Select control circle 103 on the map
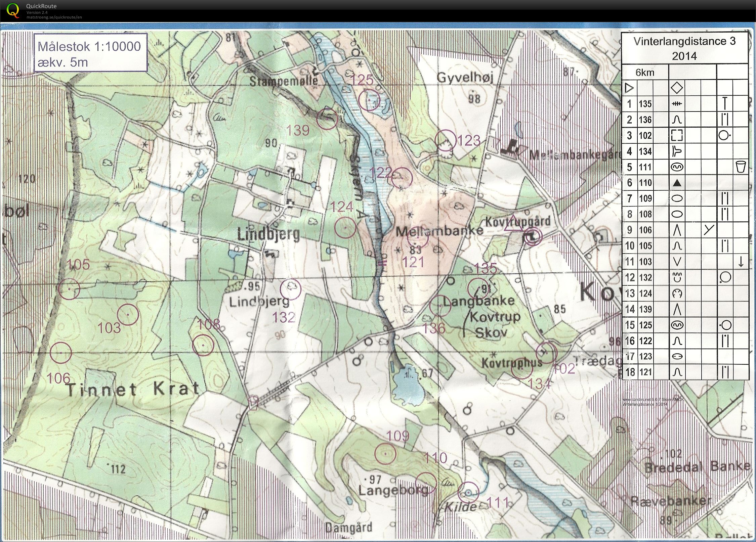Image resolution: width=756 pixels, height=542 pixels. (128, 314)
